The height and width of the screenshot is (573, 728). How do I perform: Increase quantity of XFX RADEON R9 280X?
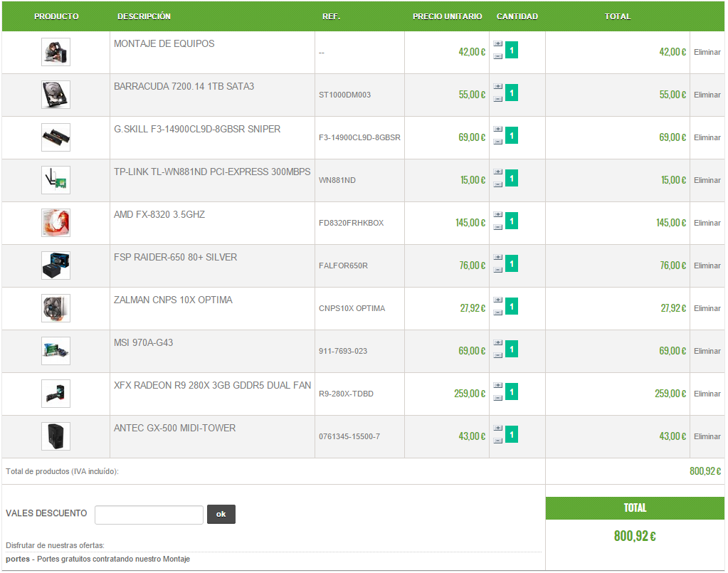[x=497, y=385]
